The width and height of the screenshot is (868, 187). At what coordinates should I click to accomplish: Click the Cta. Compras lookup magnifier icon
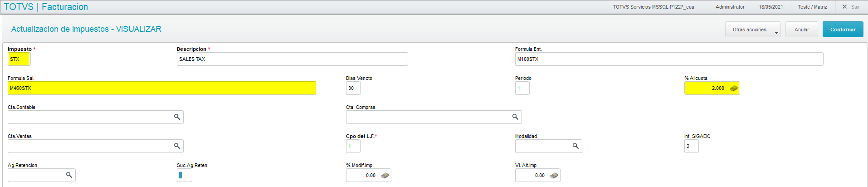pos(515,117)
